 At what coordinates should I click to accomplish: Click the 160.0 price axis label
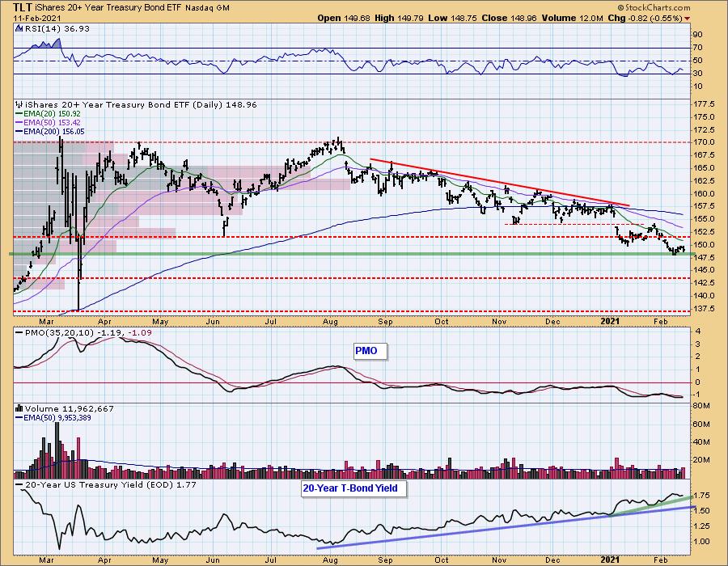coord(704,194)
